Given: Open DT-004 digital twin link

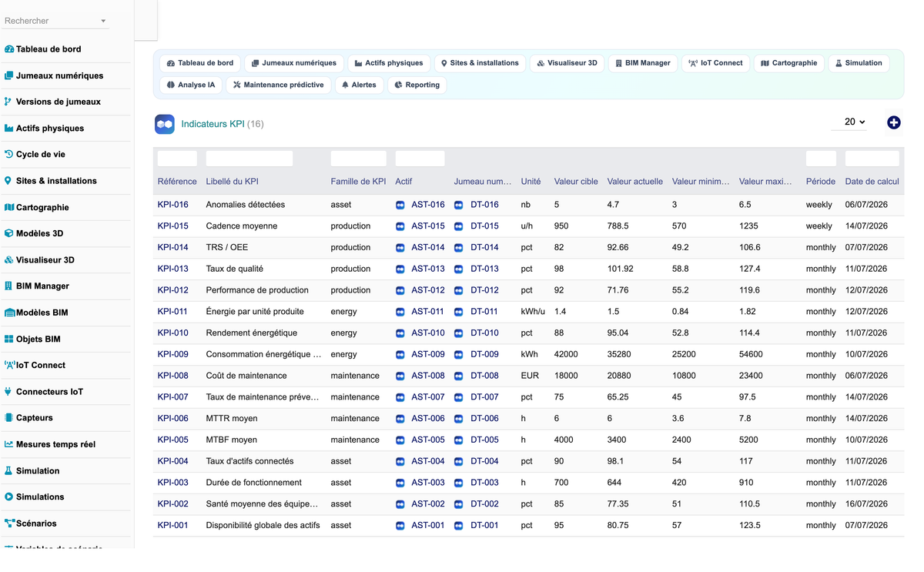Looking at the screenshot, I should click(484, 461).
